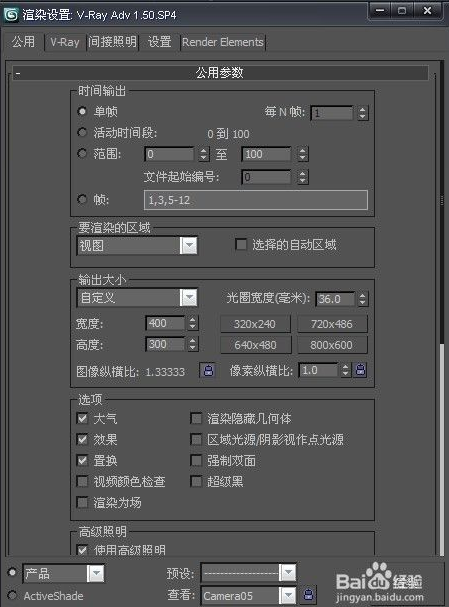Uncheck the 效果 checkbox
Image resolution: width=449 pixels, height=607 pixels.
point(82,439)
